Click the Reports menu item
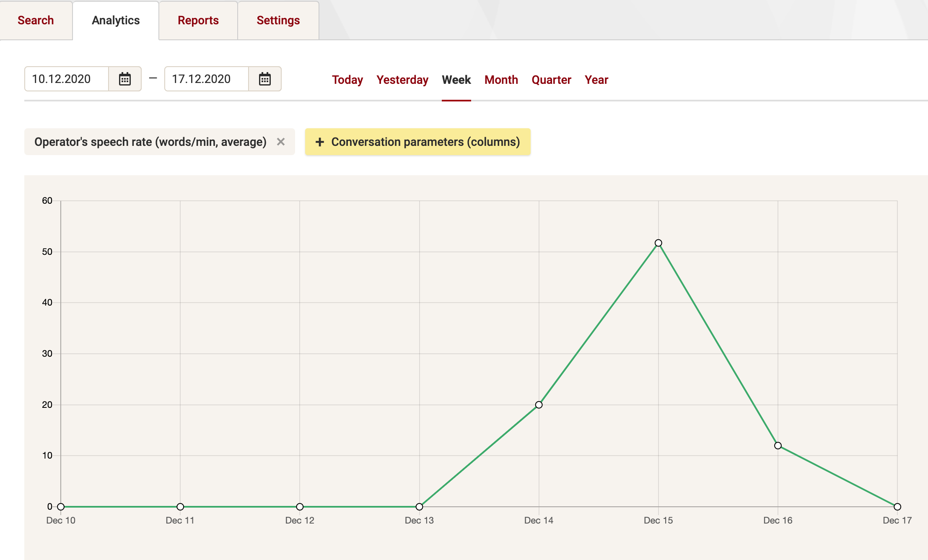The width and height of the screenshot is (928, 560). 198,20
